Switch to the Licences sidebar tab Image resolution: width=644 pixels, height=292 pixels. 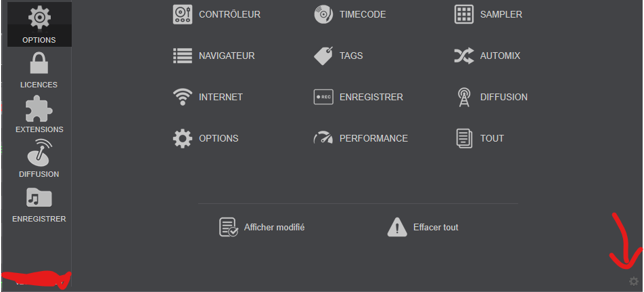(39, 70)
